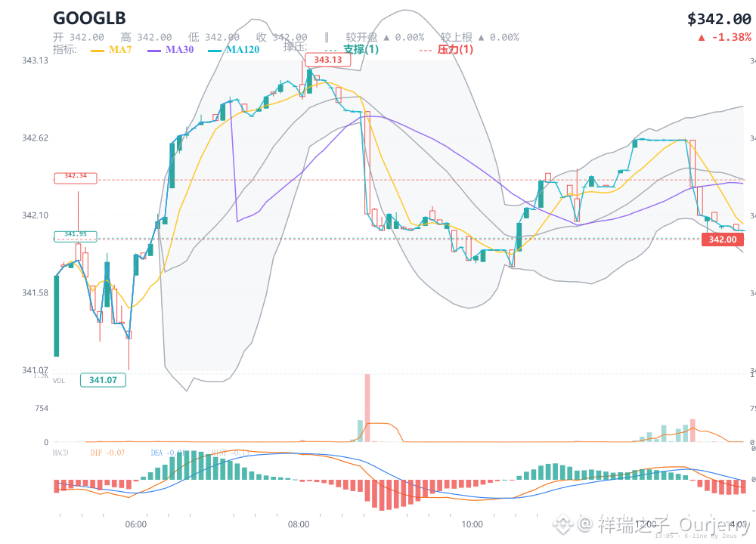The height and width of the screenshot is (544, 756).
Task: Click the purple MA30 legend swatch
Action: tap(154, 51)
